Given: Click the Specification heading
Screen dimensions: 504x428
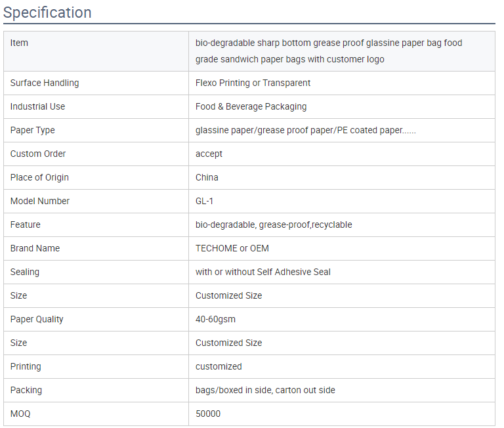Looking at the screenshot, I should point(47,12).
